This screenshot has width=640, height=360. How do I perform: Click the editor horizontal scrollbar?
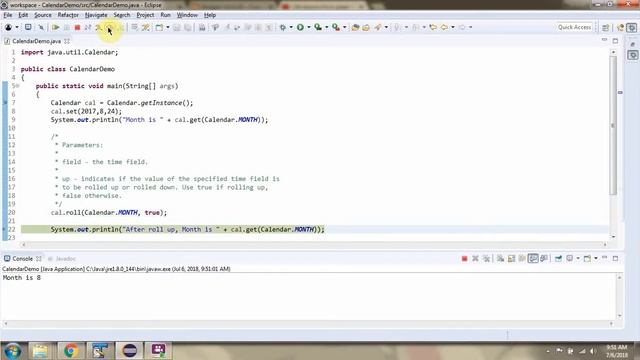[314, 244]
